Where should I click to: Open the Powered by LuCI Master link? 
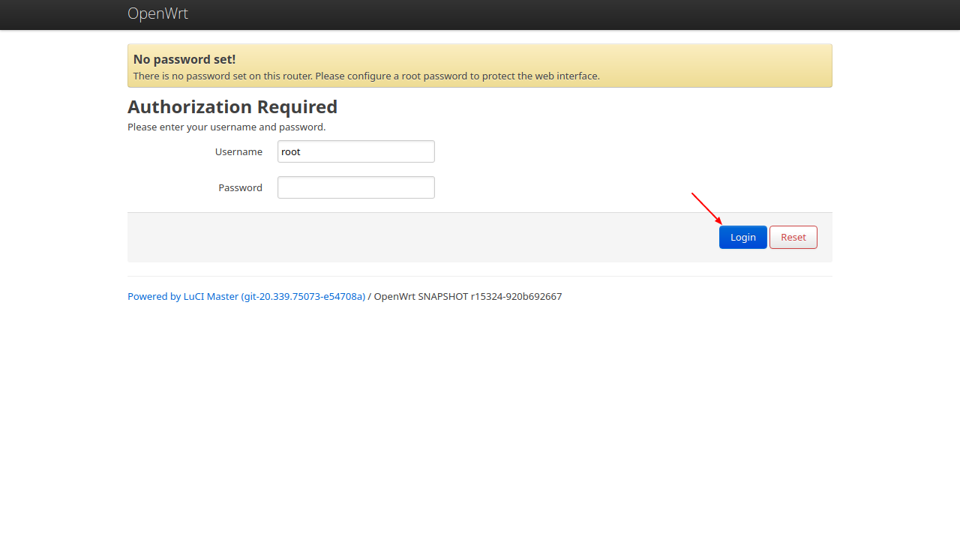(246, 296)
